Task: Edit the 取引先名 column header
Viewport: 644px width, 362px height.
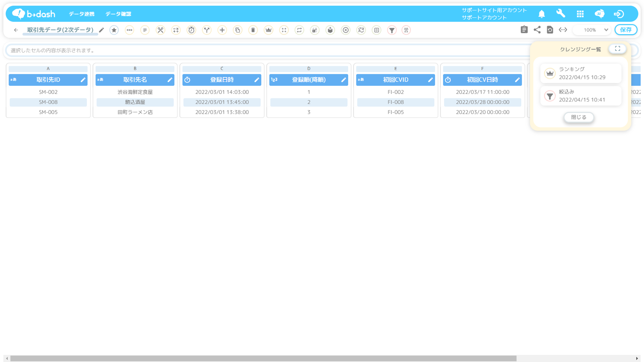Action: 170,80
